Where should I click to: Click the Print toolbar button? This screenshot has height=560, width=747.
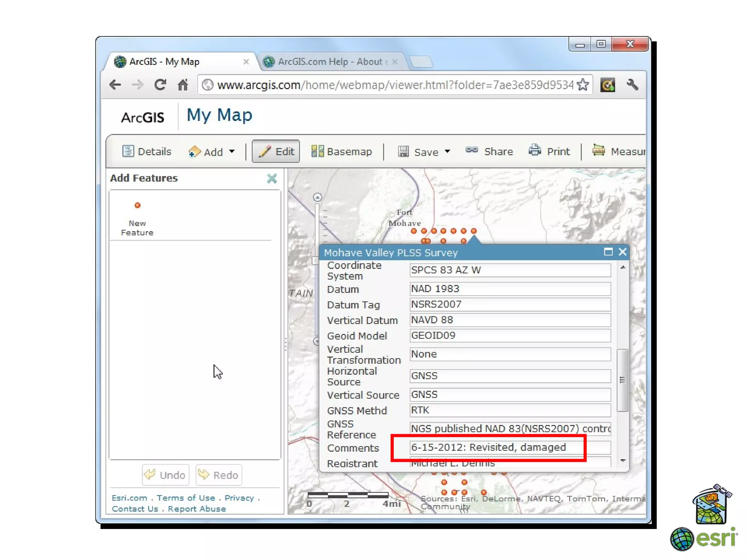pos(549,151)
